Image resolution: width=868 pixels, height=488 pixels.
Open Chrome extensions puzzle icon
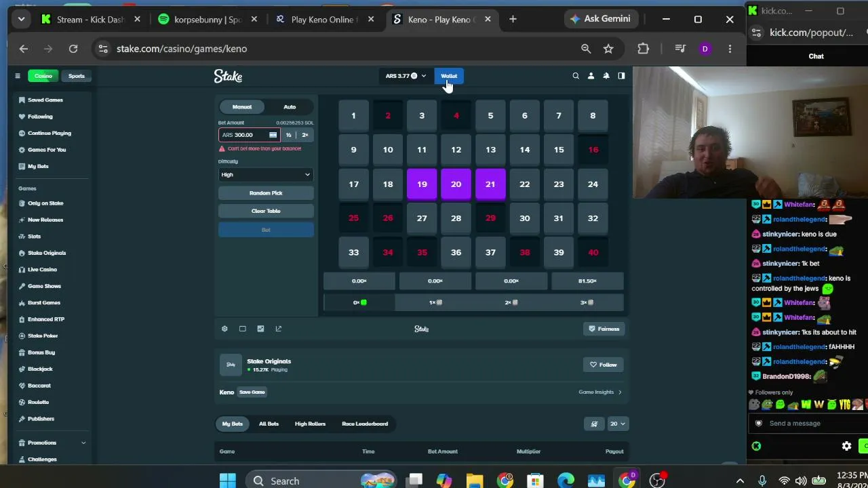[x=643, y=49]
